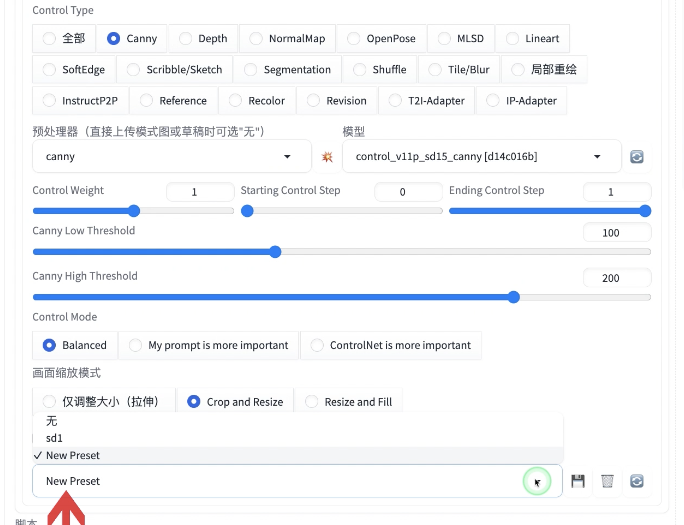Select the Depth control type

click(x=203, y=38)
